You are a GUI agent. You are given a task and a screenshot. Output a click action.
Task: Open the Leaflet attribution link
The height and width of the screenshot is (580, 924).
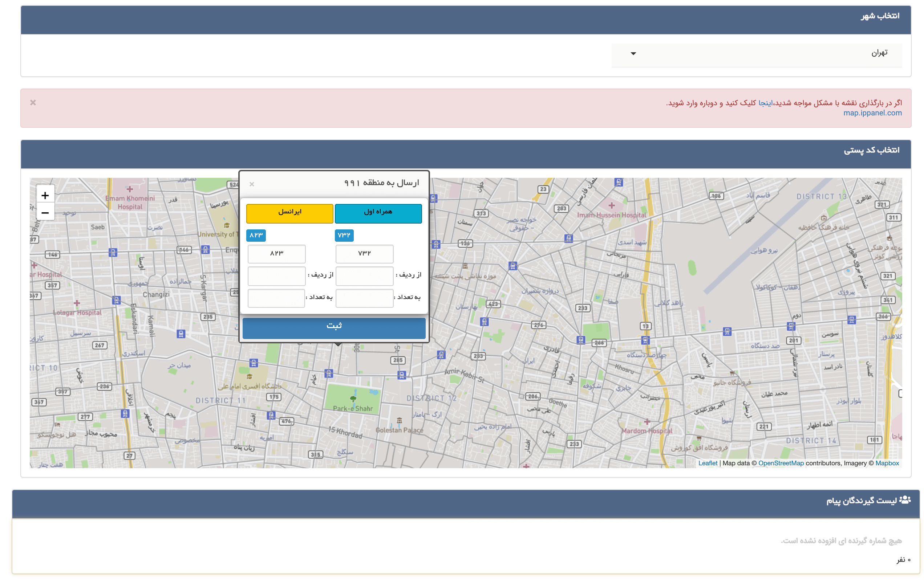point(708,463)
